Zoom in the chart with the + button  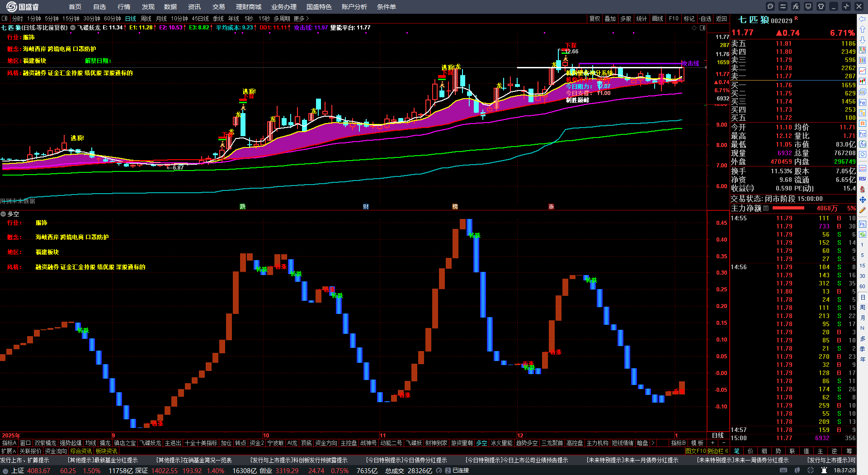coord(713,443)
